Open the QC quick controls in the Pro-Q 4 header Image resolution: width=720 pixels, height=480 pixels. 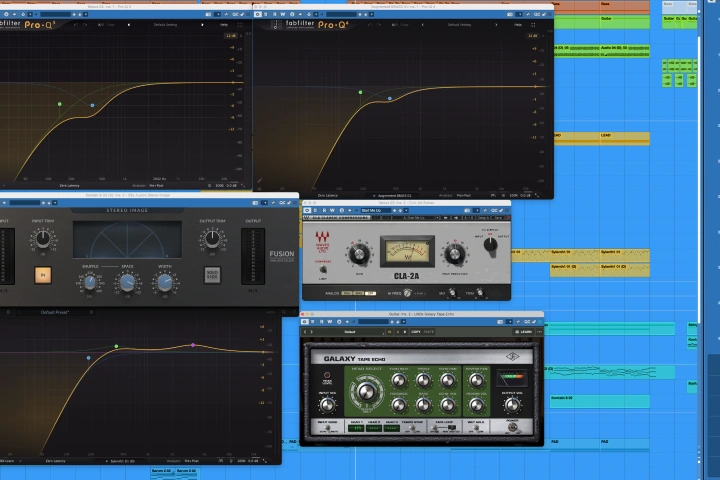click(537, 14)
